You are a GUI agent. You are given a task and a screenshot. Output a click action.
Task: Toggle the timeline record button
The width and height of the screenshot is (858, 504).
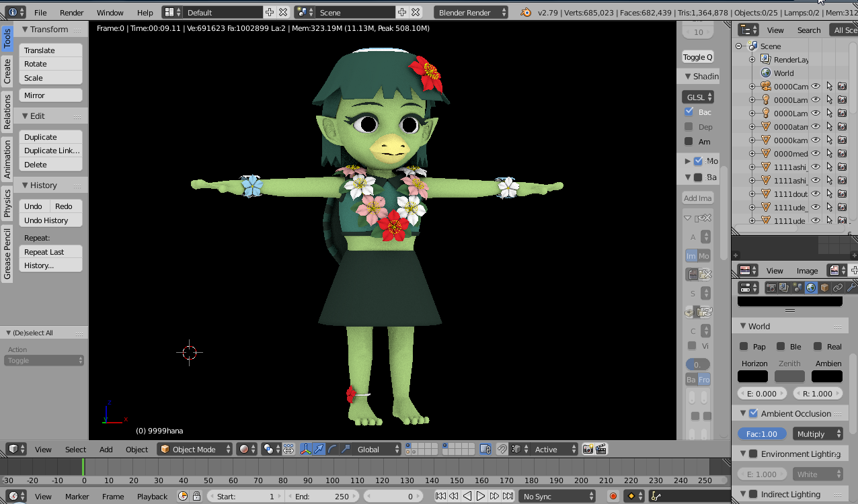[613, 496]
